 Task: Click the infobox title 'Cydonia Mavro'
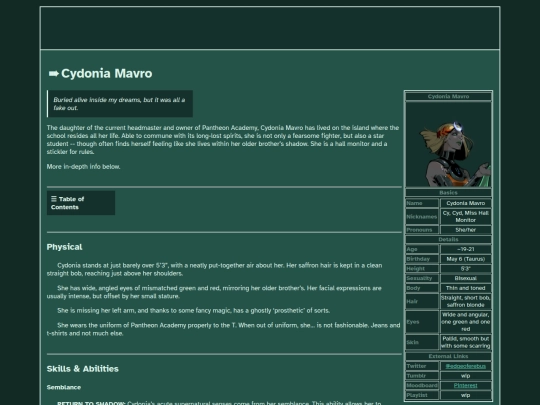(x=448, y=96)
